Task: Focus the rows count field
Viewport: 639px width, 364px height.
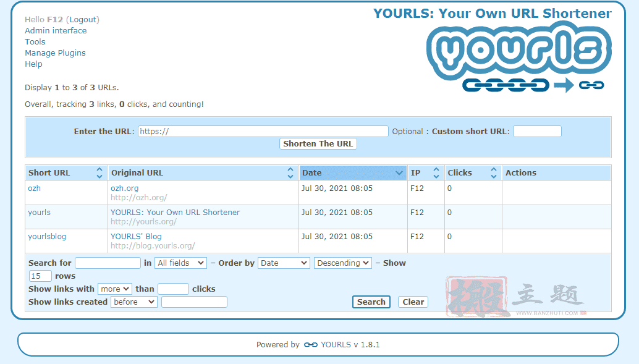Action: point(40,276)
